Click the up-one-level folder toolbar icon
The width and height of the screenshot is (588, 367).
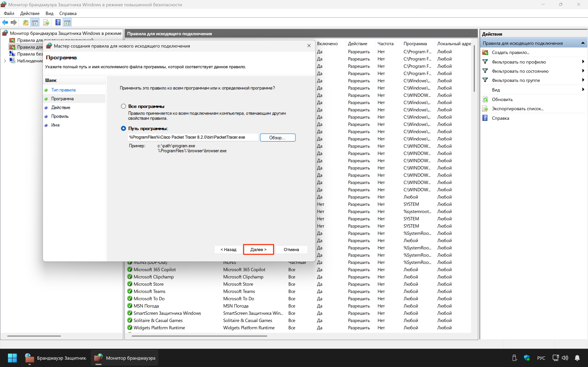26,23
